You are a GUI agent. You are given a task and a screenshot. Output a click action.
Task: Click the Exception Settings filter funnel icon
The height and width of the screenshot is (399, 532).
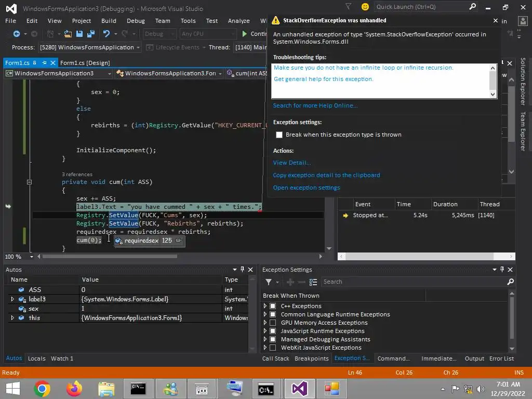(x=269, y=282)
